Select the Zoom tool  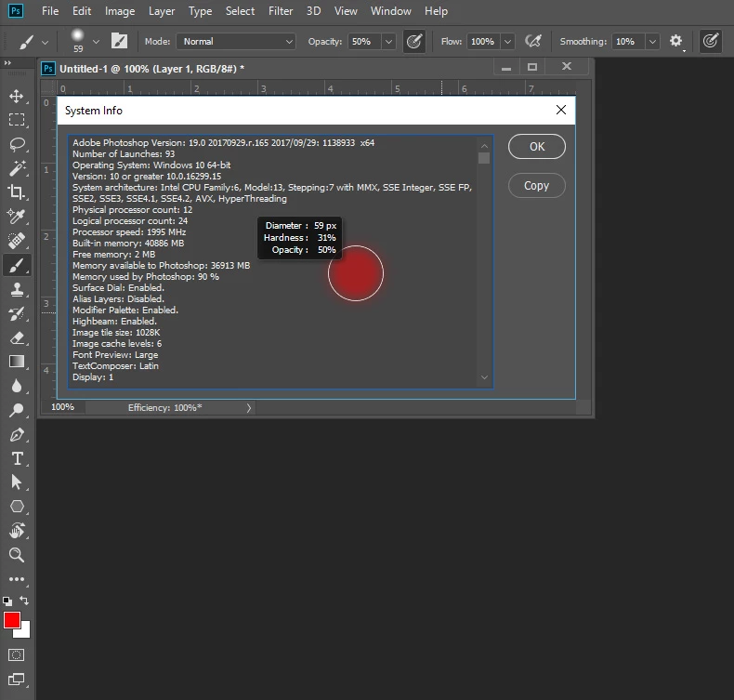(x=17, y=555)
